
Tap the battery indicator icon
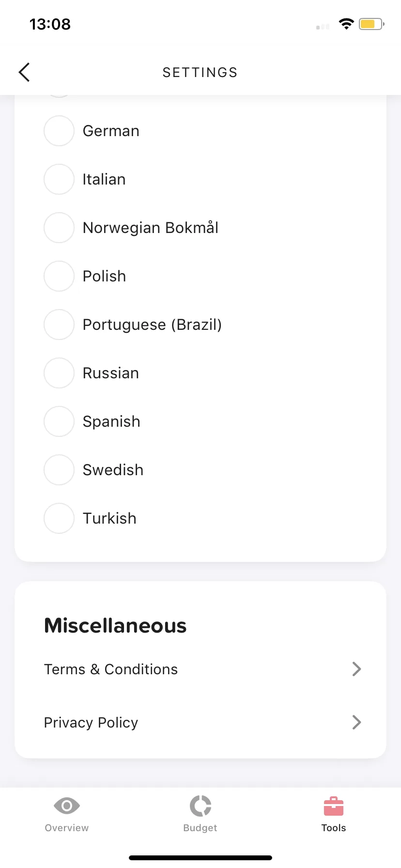[371, 24]
